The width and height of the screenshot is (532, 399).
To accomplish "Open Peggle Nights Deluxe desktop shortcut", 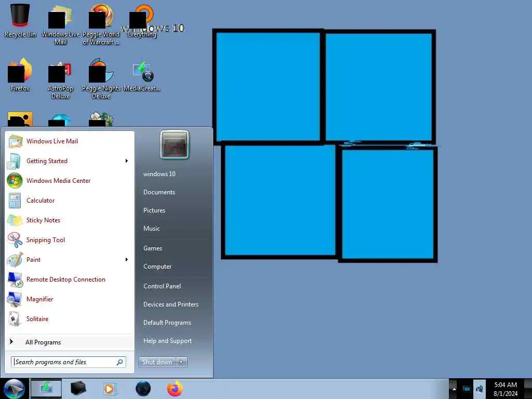I will tap(101, 79).
